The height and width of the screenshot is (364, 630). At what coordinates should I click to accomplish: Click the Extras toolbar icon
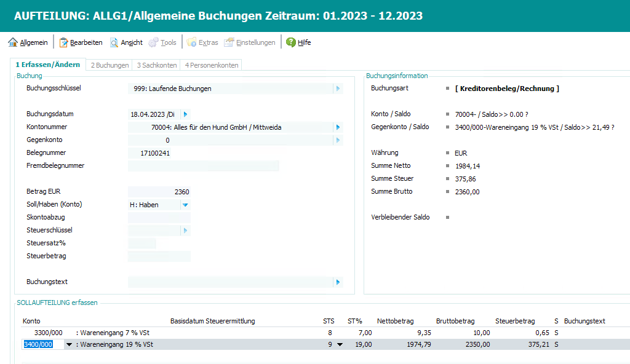[192, 42]
